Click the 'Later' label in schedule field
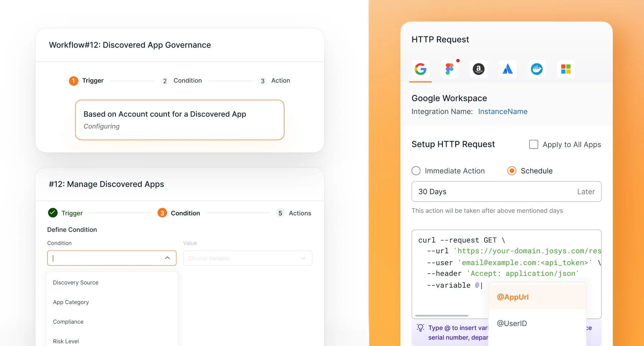The width and height of the screenshot is (644, 346). pos(586,192)
